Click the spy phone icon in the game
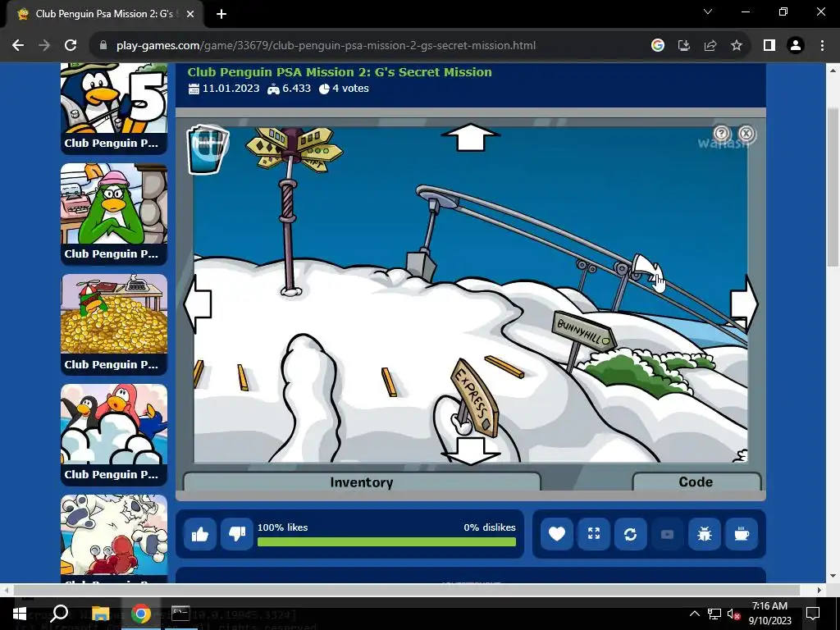 coord(208,149)
